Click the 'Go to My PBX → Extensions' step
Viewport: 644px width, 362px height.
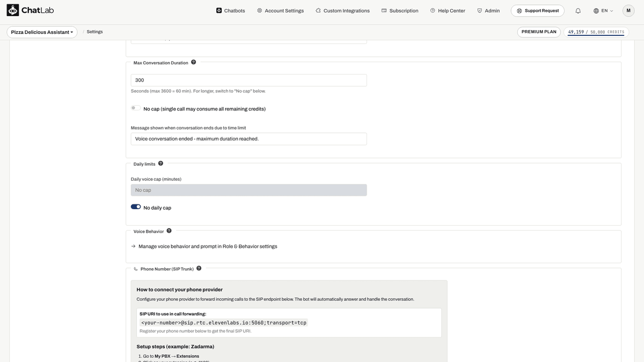[171, 357]
